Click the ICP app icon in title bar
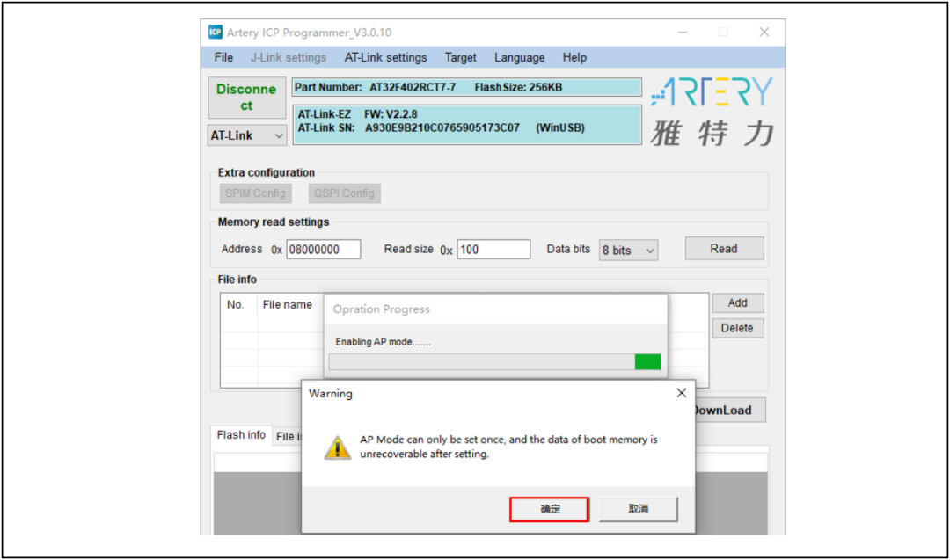The width and height of the screenshot is (950, 560). pos(216,32)
